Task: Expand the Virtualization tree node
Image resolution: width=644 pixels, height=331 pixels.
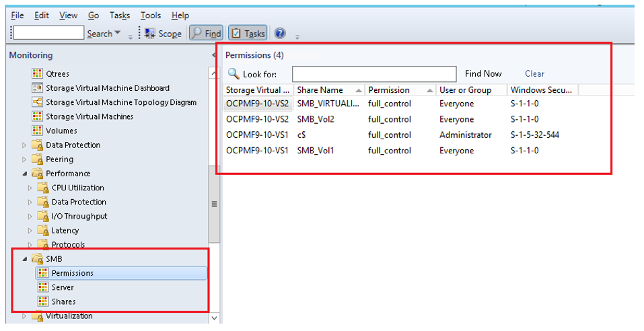Action: (x=24, y=316)
